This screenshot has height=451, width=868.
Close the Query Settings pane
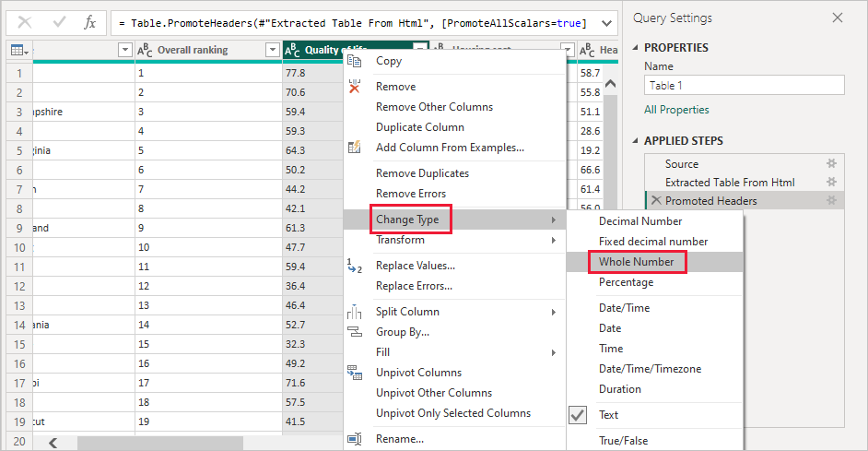pyautogui.click(x=837, y=18)
